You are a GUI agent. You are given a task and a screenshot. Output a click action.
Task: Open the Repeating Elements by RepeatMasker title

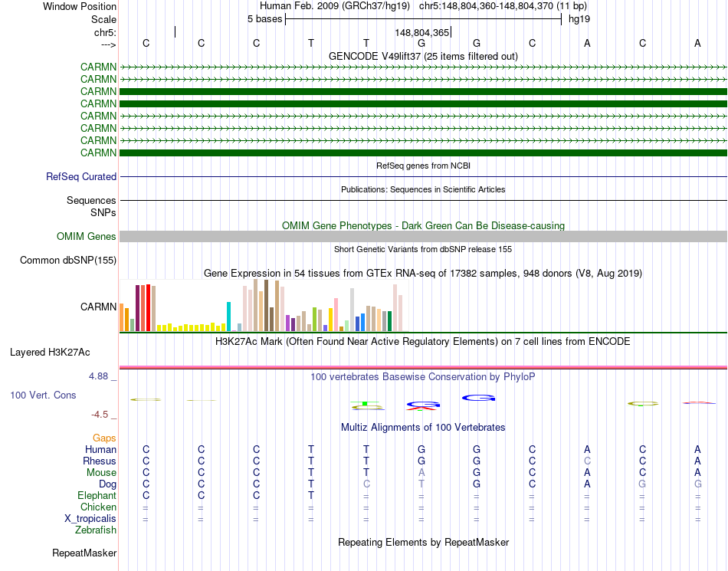[423, 542]
